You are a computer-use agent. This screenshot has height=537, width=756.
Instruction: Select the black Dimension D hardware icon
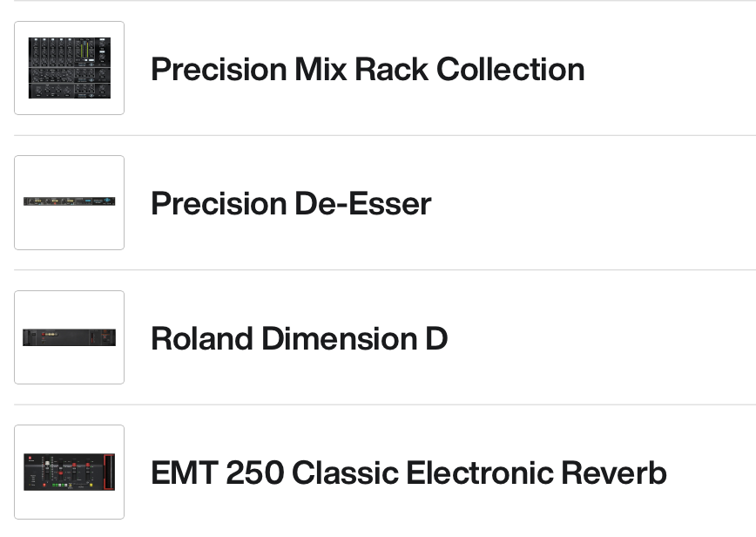70,337
